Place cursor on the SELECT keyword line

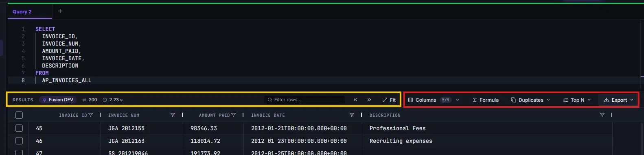45,29
